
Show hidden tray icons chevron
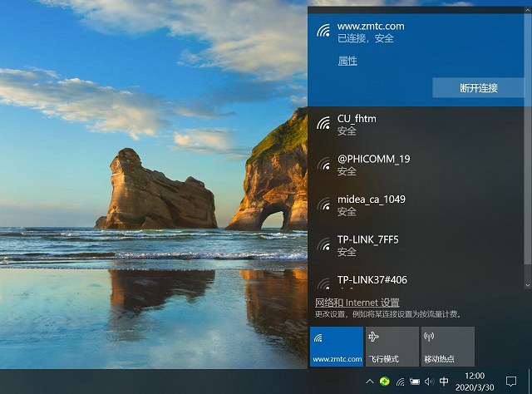pyautogui.click(x=370, y=382)
